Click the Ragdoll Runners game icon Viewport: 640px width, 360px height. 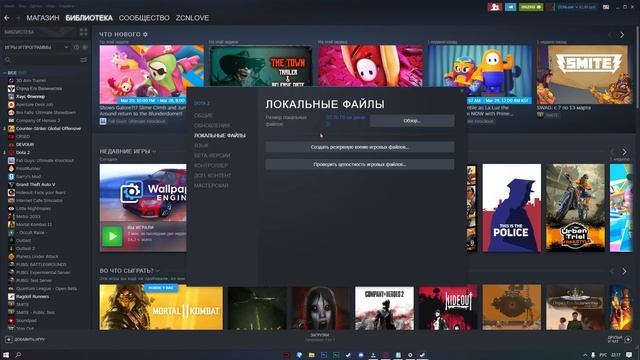click(11, 296)
